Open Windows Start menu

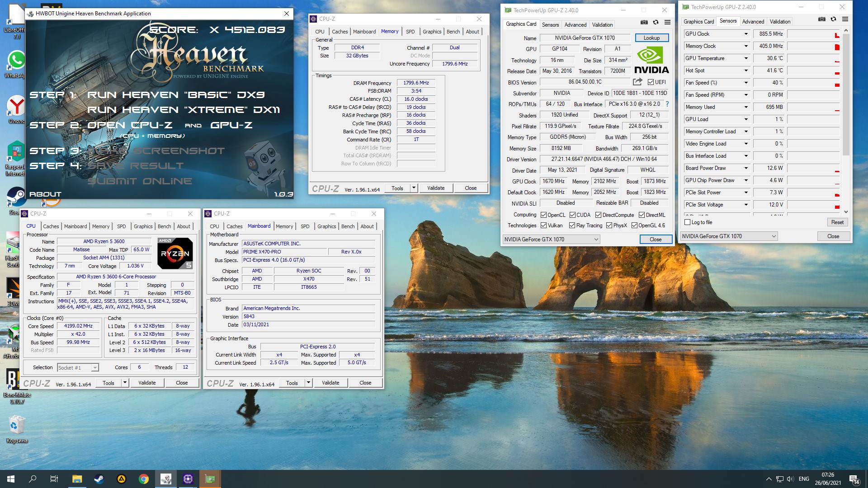click(x=11, y=479)
